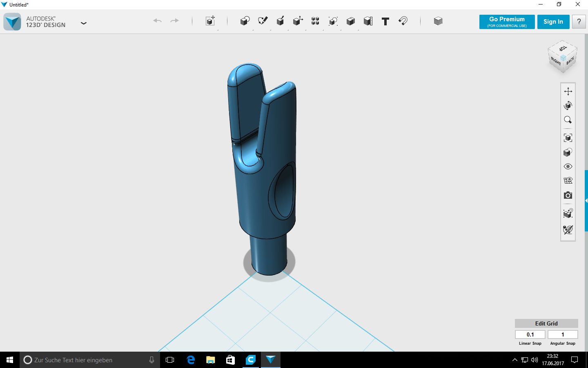588x368 pixels.
Task: Open Microsoft Edge from the taskbar
Action: tap(190, 360)
